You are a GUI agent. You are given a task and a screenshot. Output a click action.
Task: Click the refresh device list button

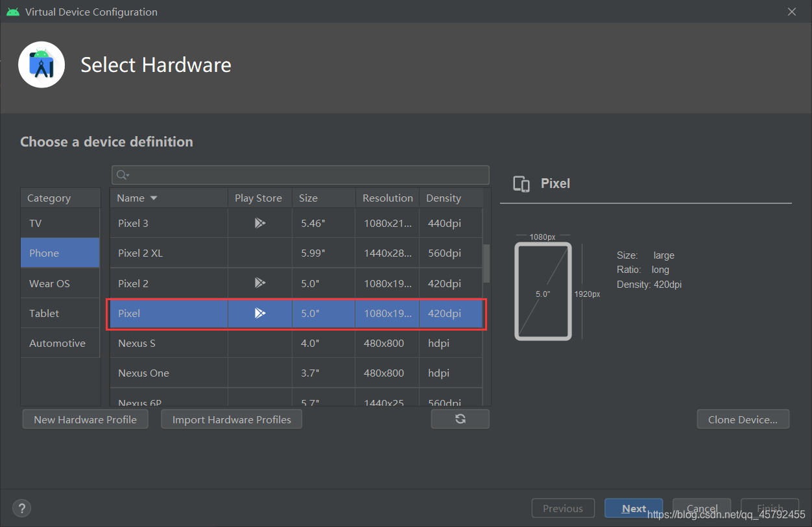(460, 419)
